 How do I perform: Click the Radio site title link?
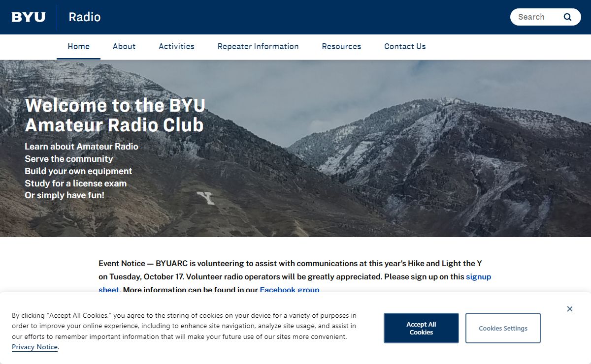[85, 17]
